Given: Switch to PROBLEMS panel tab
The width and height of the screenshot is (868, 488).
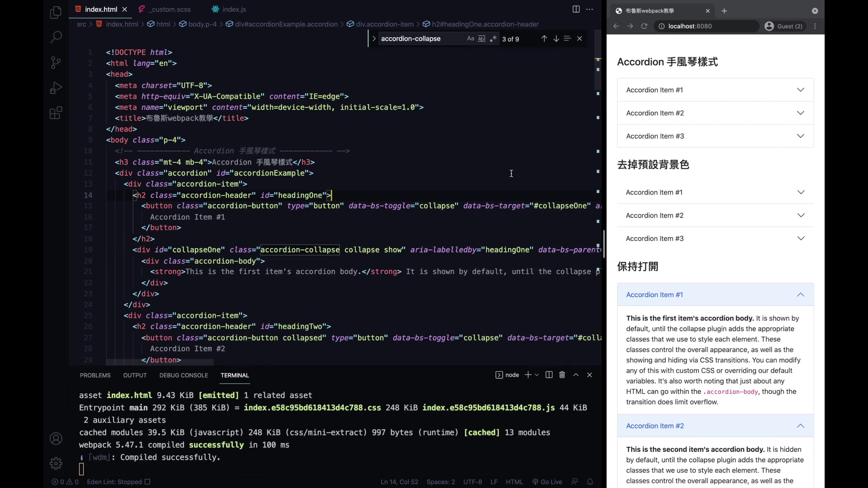Looking at the screenshot, I should click(x=95, y=375).
